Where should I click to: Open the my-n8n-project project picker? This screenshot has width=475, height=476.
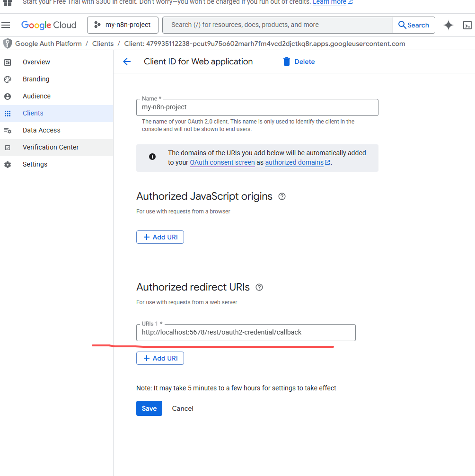pos(122,25)
